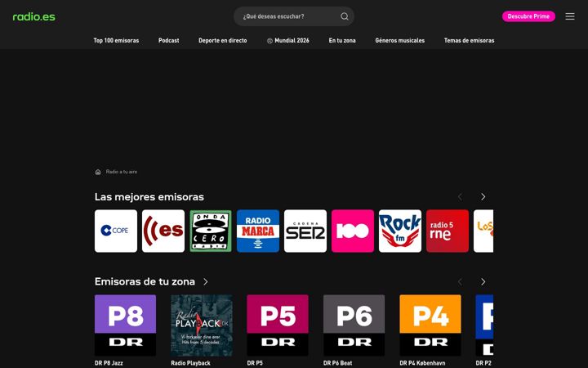The width and height of the screenshot is (588, 368).
Task: Open Géneros musicales menu item
Action: coord(399,40)
